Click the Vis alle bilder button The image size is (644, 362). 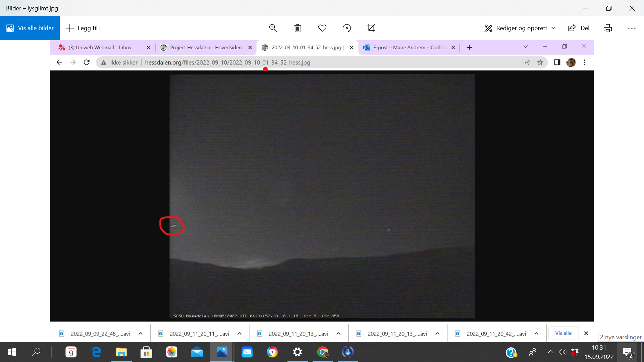point(30,28)
